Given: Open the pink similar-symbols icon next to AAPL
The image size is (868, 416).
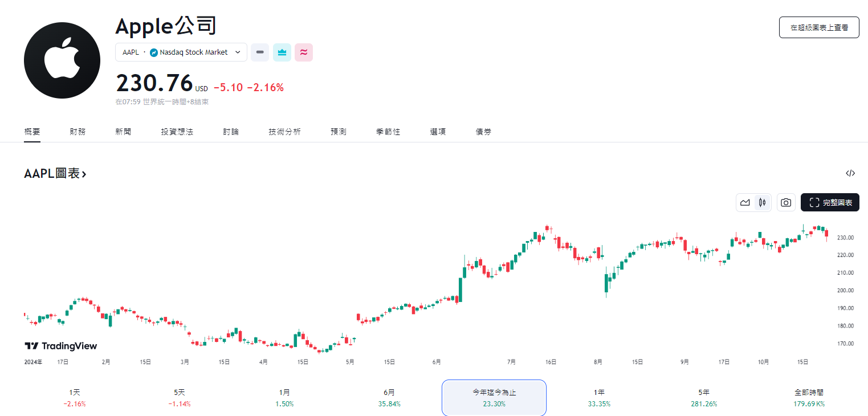Looking at the screenshot, I should point(304,52).
